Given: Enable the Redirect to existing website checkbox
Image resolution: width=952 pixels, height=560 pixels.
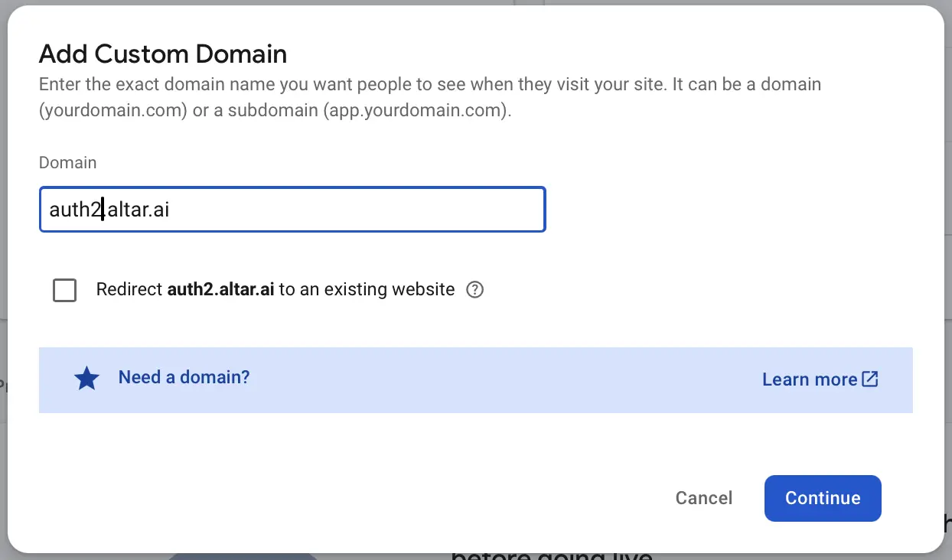Looking at the screenshot, I should 65,291.
